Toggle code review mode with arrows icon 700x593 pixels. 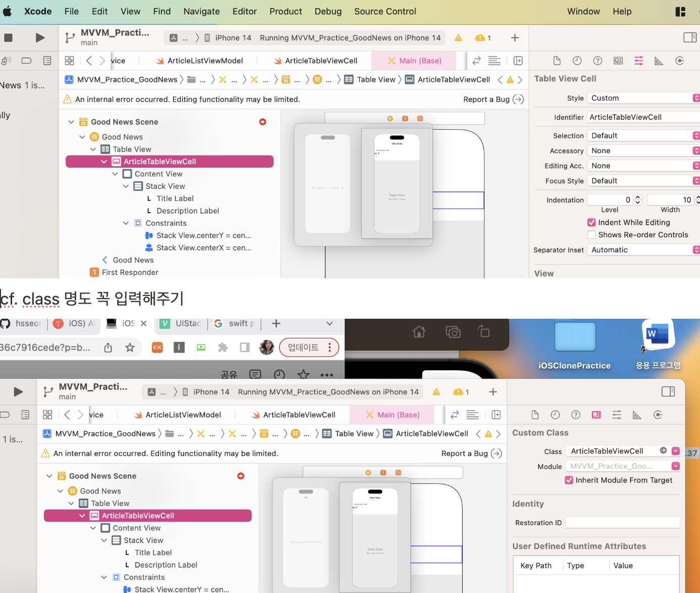[x=476, y=60]
